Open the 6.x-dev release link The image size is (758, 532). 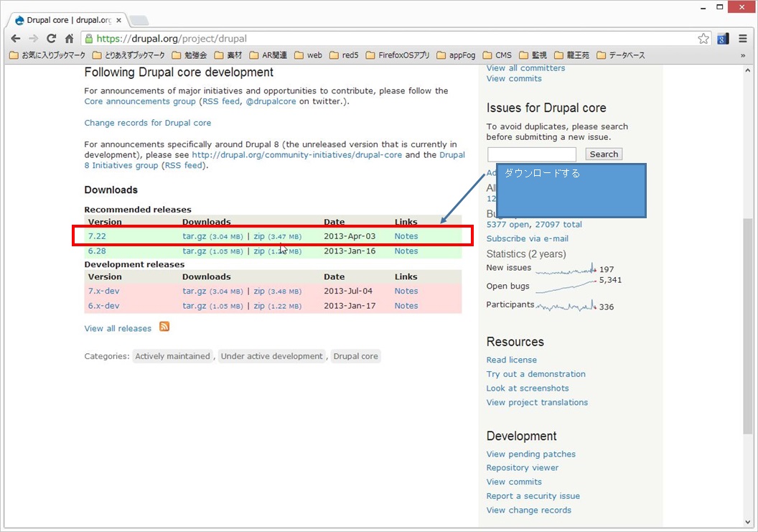point(103,306)
